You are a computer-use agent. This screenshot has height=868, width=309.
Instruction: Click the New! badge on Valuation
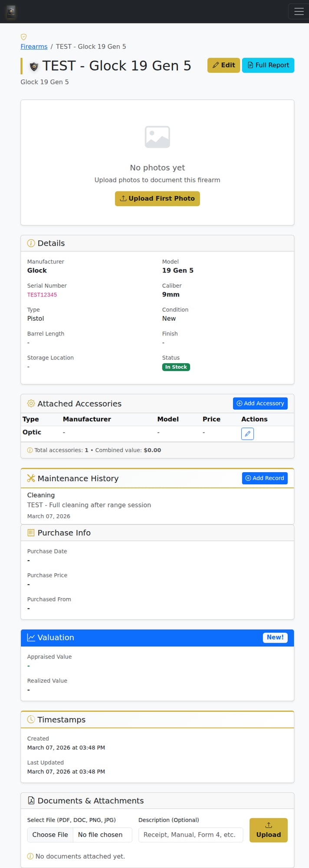click(x=275, y=637)
